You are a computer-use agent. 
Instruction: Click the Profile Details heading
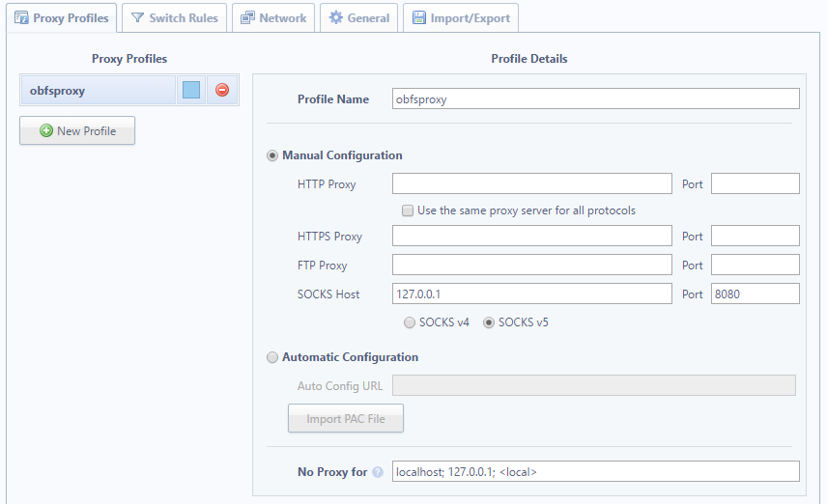coord(529,59)
